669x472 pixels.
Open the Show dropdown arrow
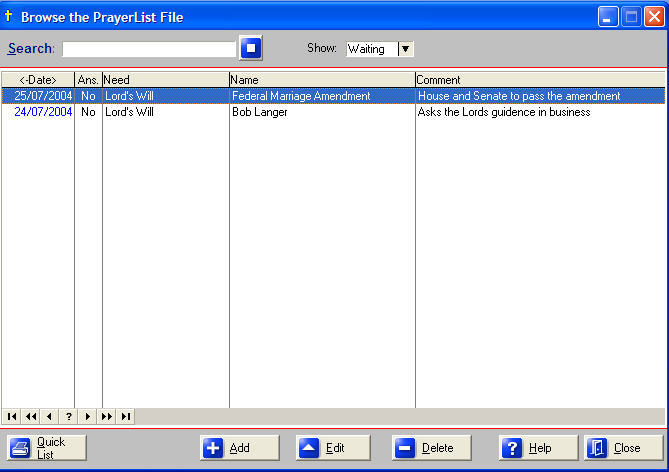(405, 49)
